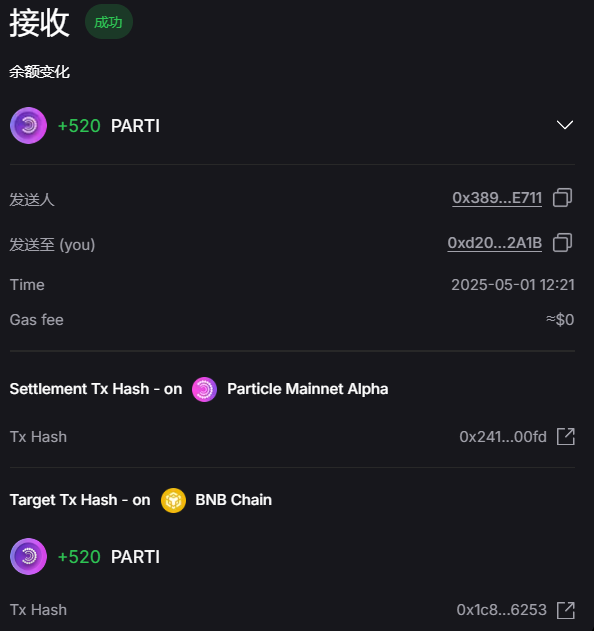Expand the +520 PARTI balance change row
Image resolution: width=594 pixels, height=631 pixels.
tap(565, 125)
